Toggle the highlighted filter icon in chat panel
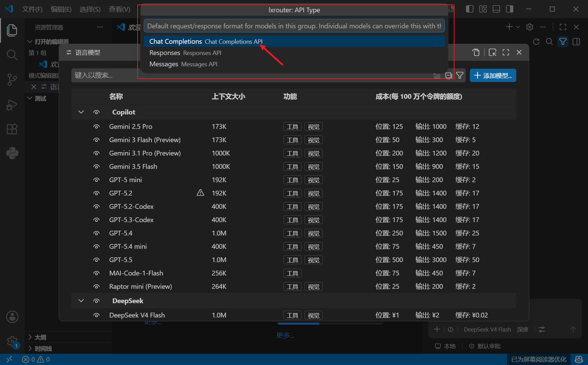This screenshot has height=365, width=588. [563, 42]
